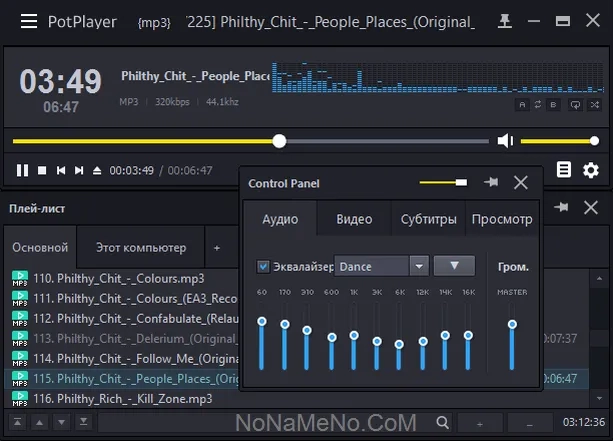The height and width of the screenshot is (441, 613).
Task: Open the PotPlayer main menu
Action: (30, 21)
